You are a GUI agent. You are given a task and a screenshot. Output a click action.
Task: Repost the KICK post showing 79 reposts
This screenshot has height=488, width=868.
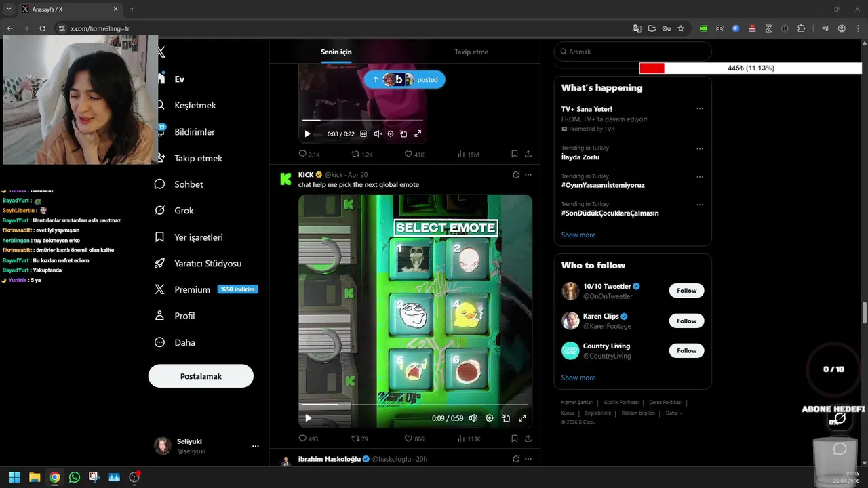(359, 439)
